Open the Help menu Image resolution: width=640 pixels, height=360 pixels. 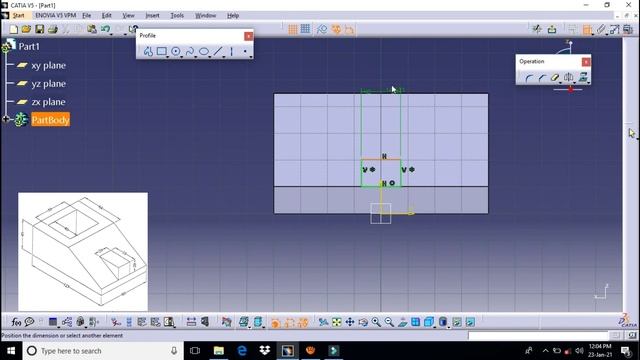pyautogui.click(x=233, y=16)
